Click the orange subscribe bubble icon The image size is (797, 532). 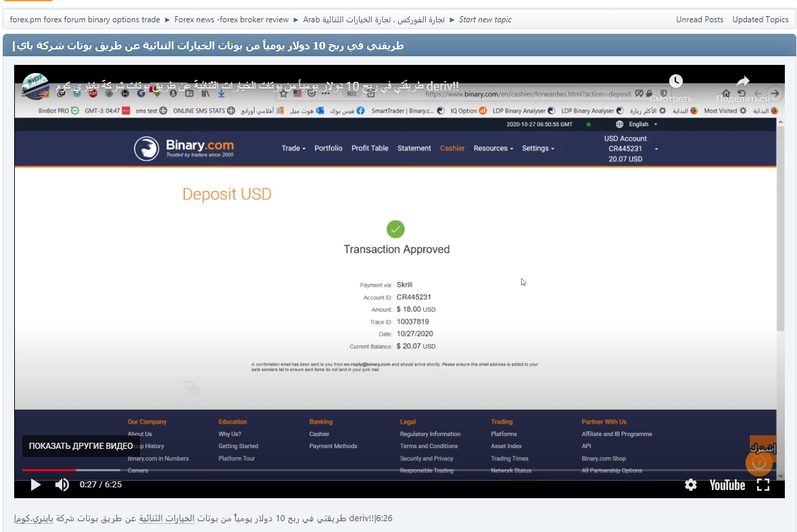point(759,462)
